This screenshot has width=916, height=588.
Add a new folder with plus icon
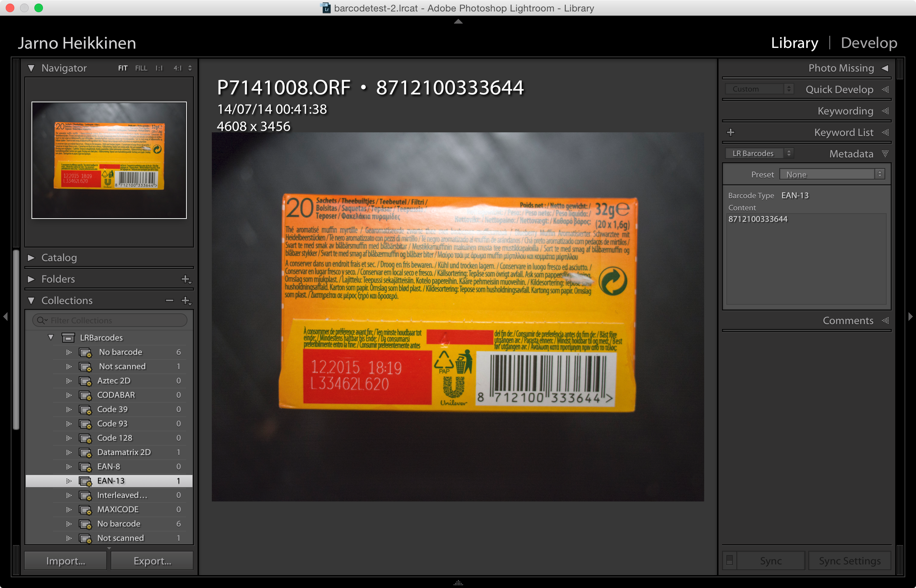[x=186, y=279]
